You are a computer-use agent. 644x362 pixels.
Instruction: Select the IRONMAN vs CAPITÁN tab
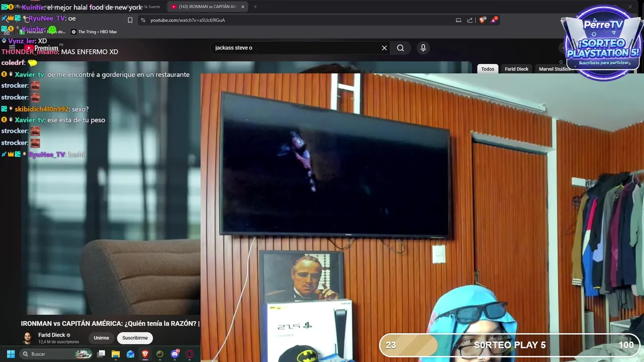(207, 7)
